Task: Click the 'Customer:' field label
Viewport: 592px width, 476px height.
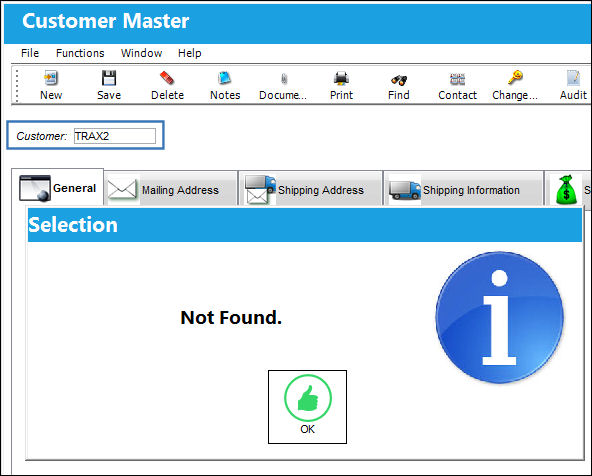Action: [x=41, y=136]
